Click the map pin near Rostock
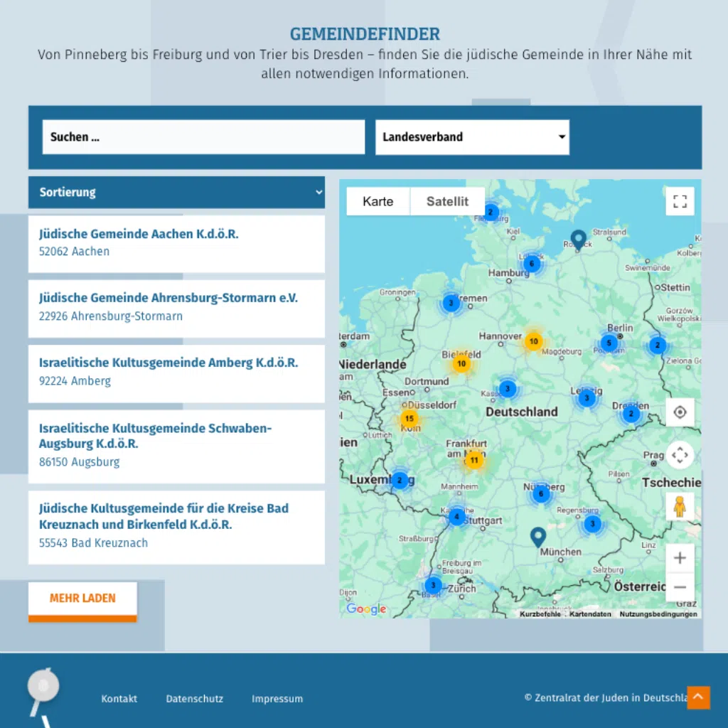Viewport: 728px width, 728px height. click(x=578, y=239)
